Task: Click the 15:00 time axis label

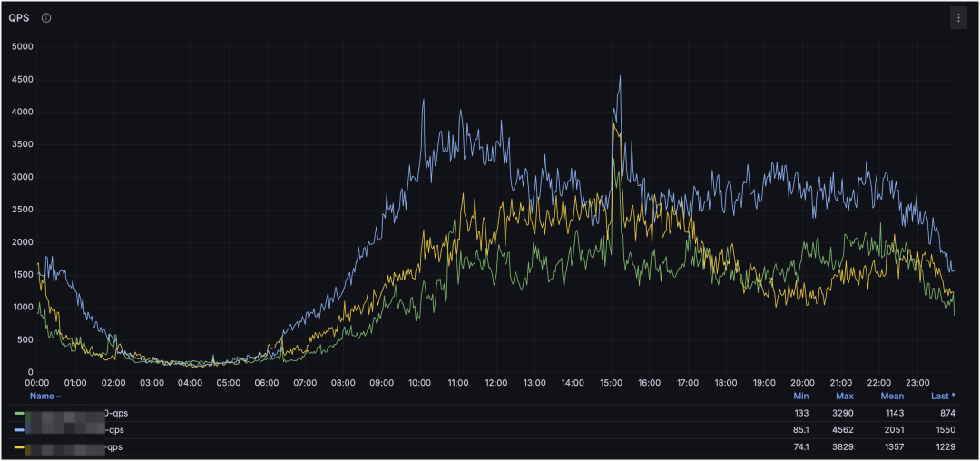Action: [611, 383]
